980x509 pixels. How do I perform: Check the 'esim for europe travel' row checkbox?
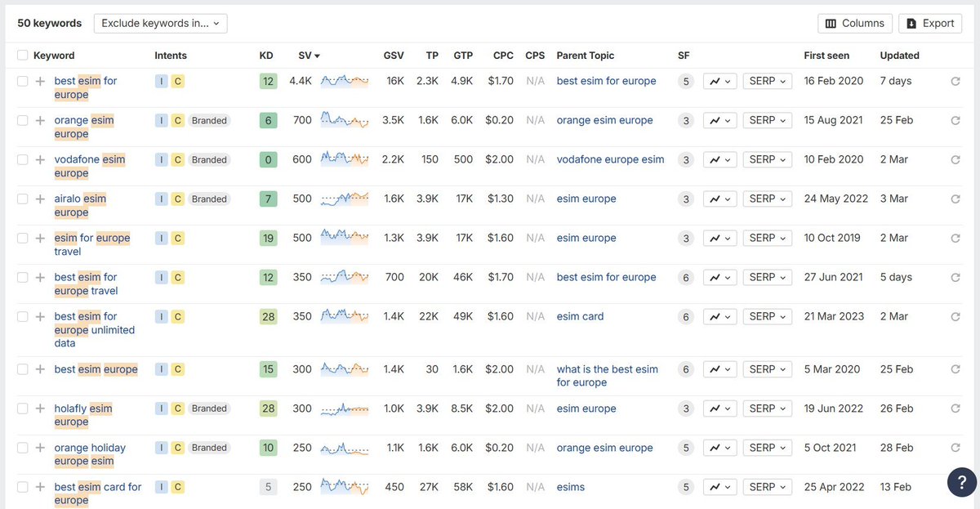click(x=22, y=238)
